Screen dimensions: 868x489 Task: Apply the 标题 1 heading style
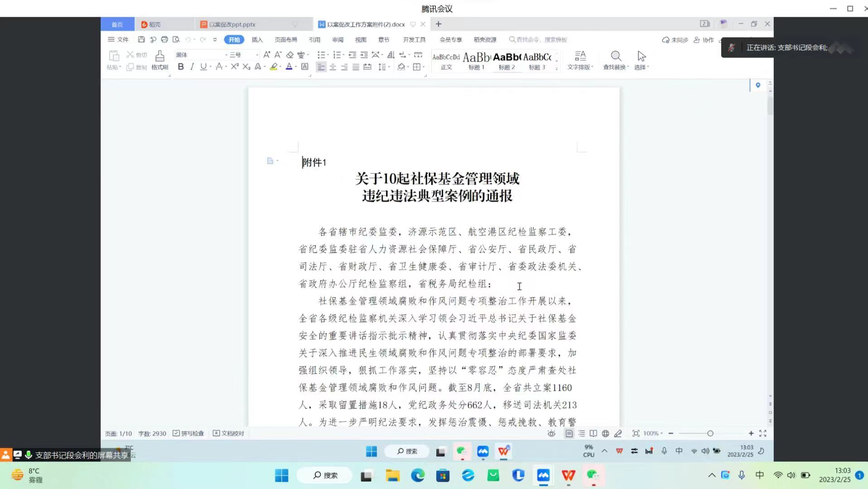pyautogui.click(x=477, y=61)
